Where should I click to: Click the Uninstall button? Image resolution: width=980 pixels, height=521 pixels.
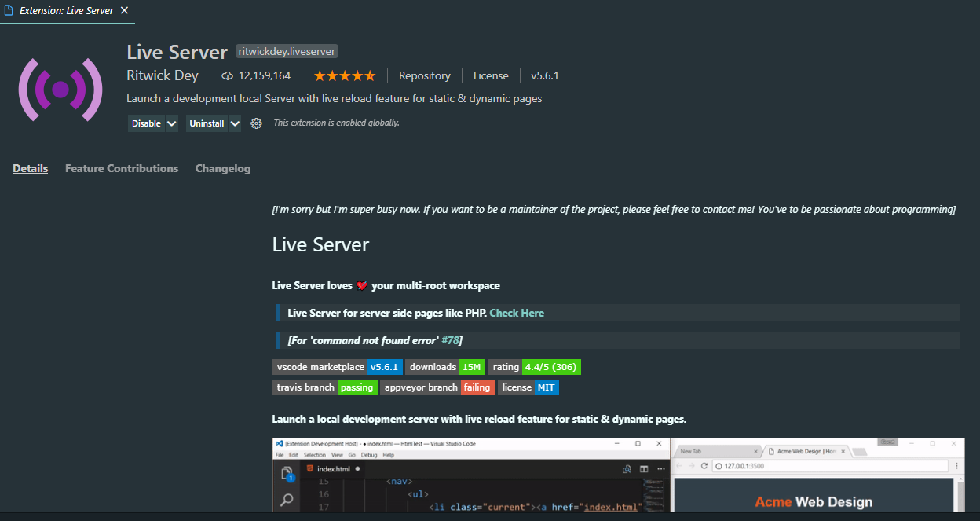[207, 123]
